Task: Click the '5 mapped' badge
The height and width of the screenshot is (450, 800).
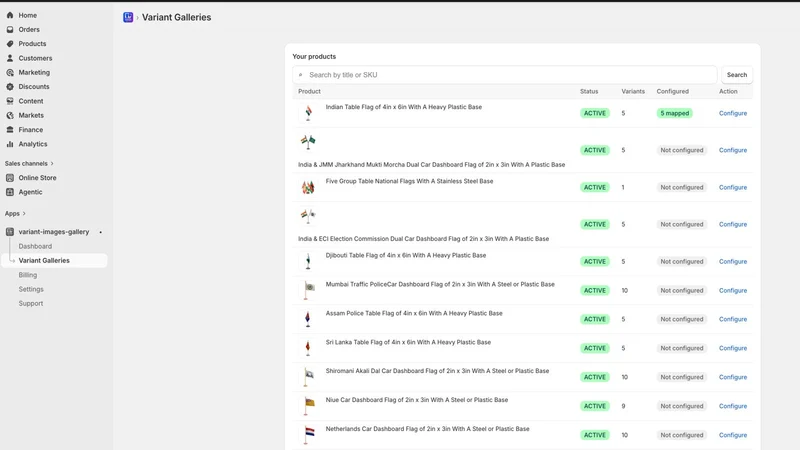Action: [674, 113]
